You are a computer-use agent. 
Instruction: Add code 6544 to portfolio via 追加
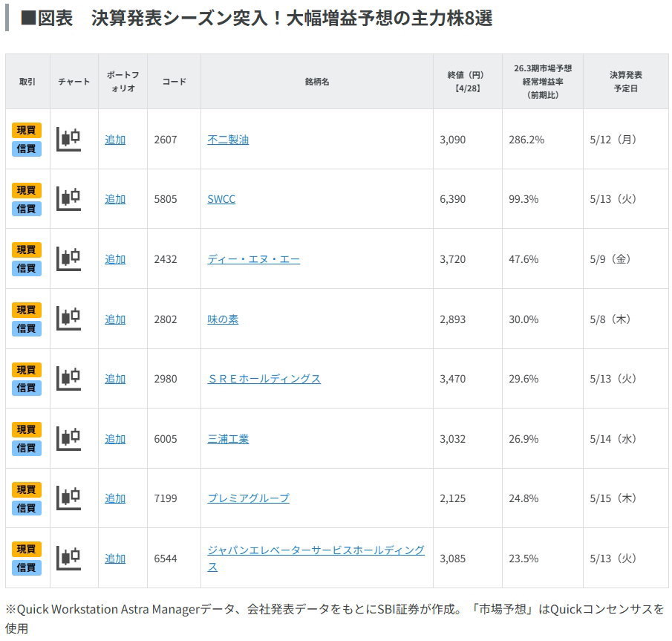115,559
